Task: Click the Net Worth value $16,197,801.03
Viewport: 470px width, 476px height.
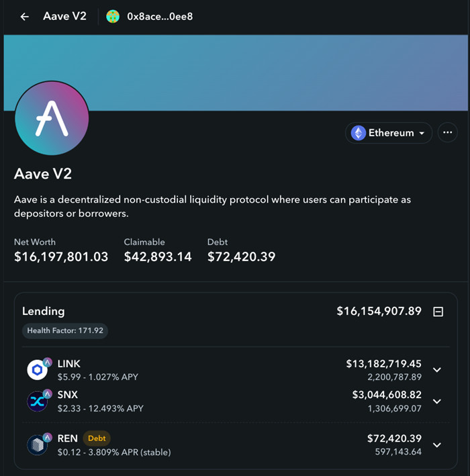Action: pyautogui.click(x=61, y=257)
